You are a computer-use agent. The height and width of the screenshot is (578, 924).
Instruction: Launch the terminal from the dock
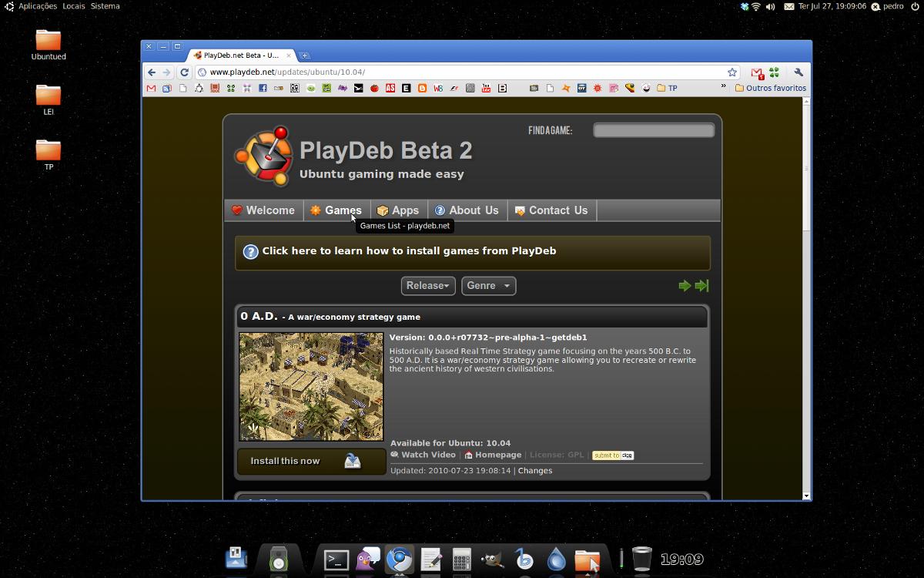coord(336,560)
